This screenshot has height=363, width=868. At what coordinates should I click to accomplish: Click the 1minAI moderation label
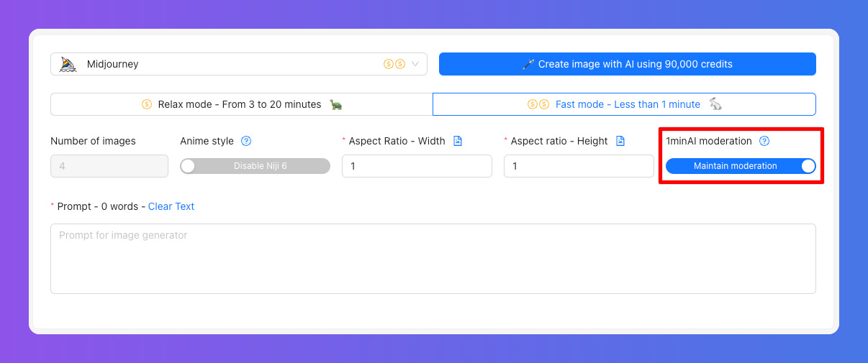709,141
